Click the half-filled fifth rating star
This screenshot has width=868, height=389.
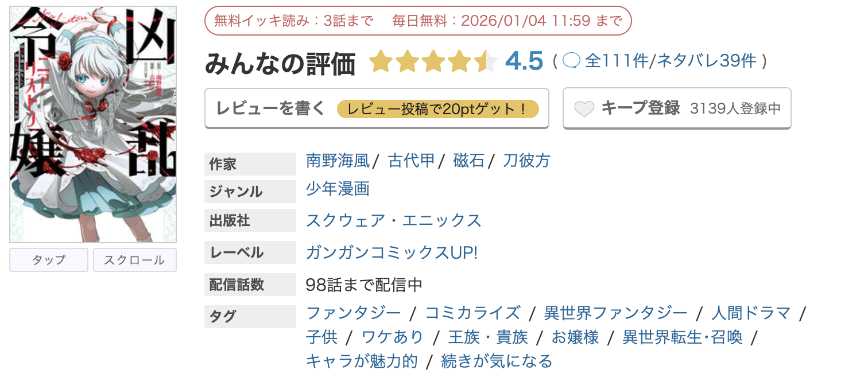pos(487,60)
